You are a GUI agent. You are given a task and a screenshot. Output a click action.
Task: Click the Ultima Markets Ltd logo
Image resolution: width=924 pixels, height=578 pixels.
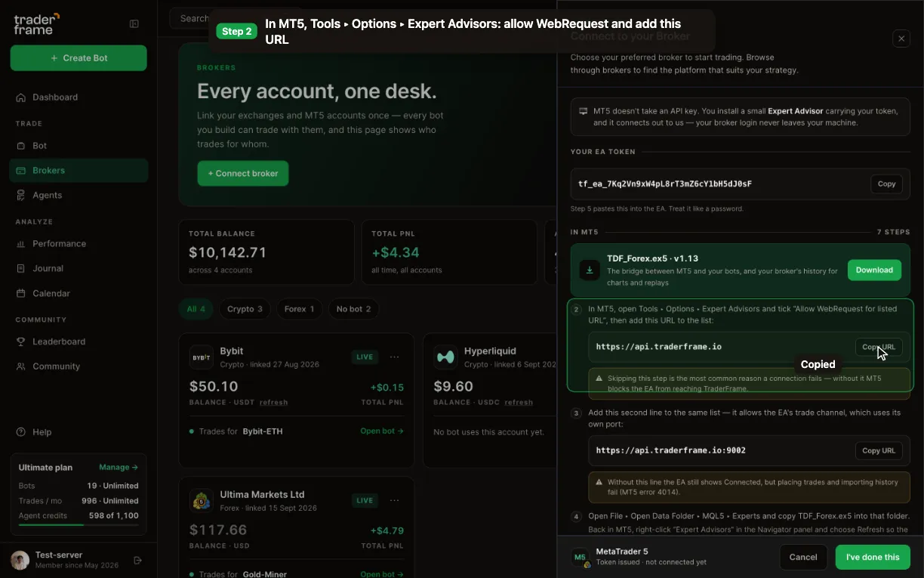pos(202,501)
